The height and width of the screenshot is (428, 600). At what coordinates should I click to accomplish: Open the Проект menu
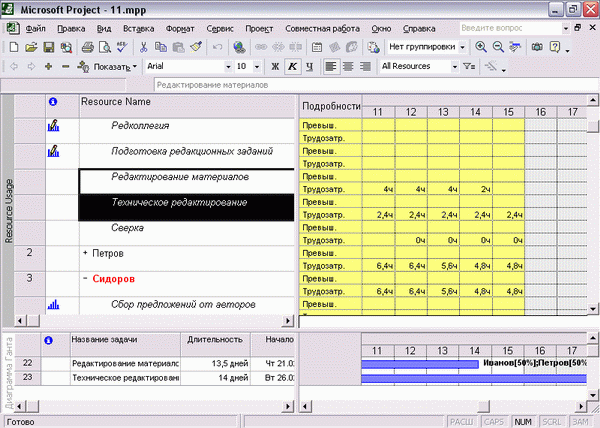[259, 29]
